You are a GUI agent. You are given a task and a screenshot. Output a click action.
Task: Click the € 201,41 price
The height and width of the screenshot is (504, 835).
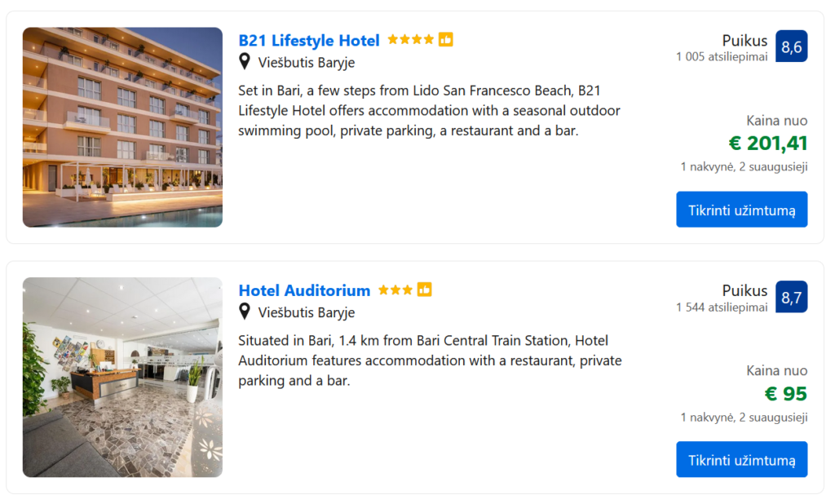click(767, 144)
